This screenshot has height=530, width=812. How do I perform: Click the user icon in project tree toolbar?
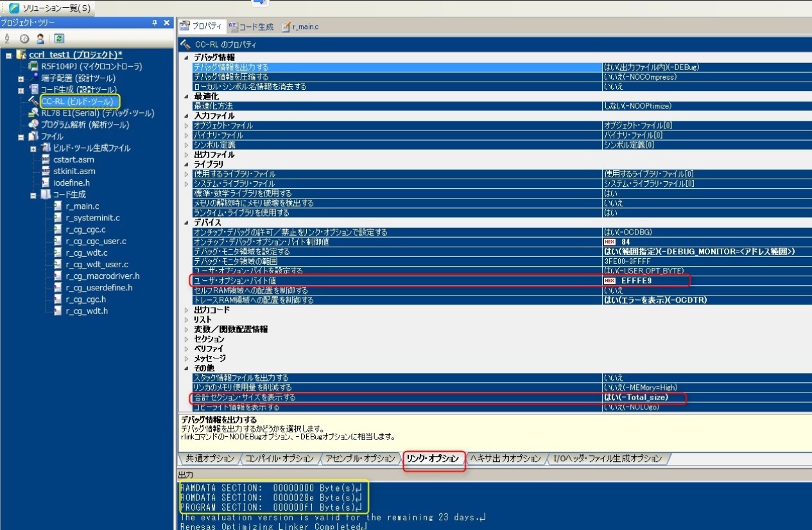click(x=40, y=39)
